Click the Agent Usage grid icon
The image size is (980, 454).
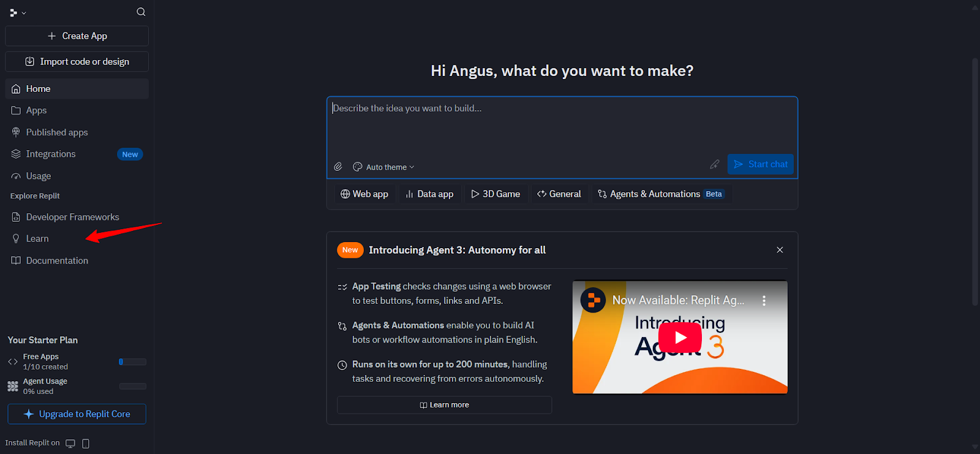[13, 387]
